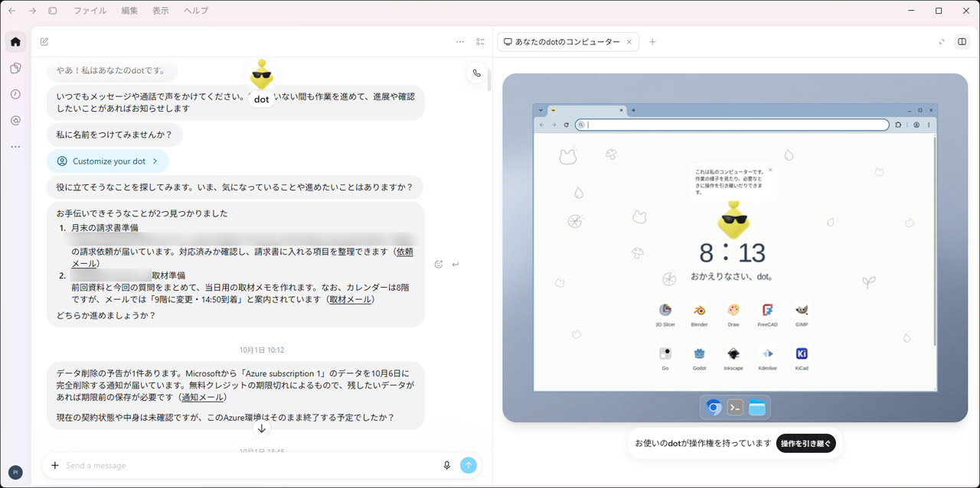The height and width of the screenshot is (488, 980).
Task: Open the 表示 menu
Action: pos(161,11)
